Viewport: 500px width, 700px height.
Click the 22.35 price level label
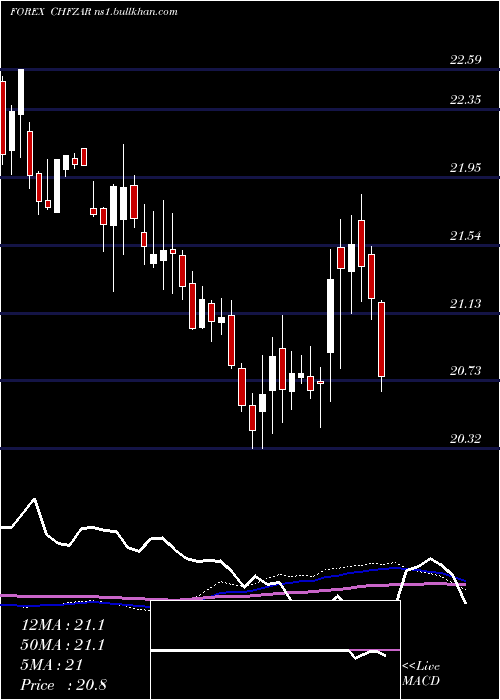(x=466, y=100)
